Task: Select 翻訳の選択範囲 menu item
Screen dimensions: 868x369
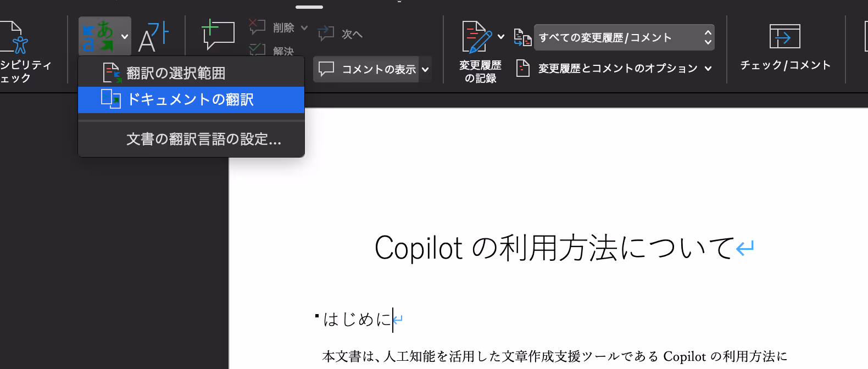Action: tap(191, 73)
